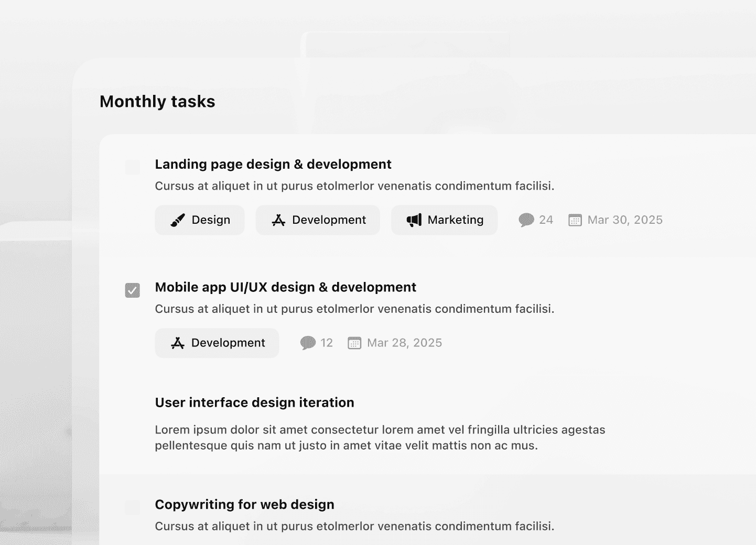Open the Landing page design & development task title

tap(273, 165)
